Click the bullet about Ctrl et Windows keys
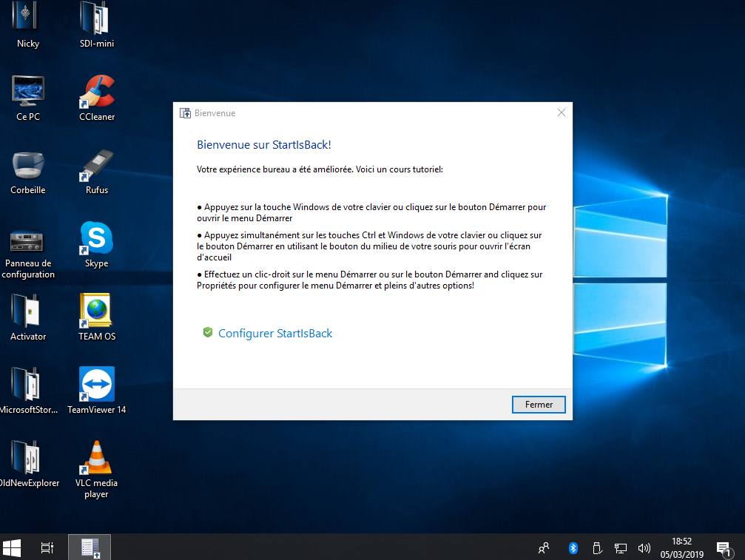 tap(370, 246)
